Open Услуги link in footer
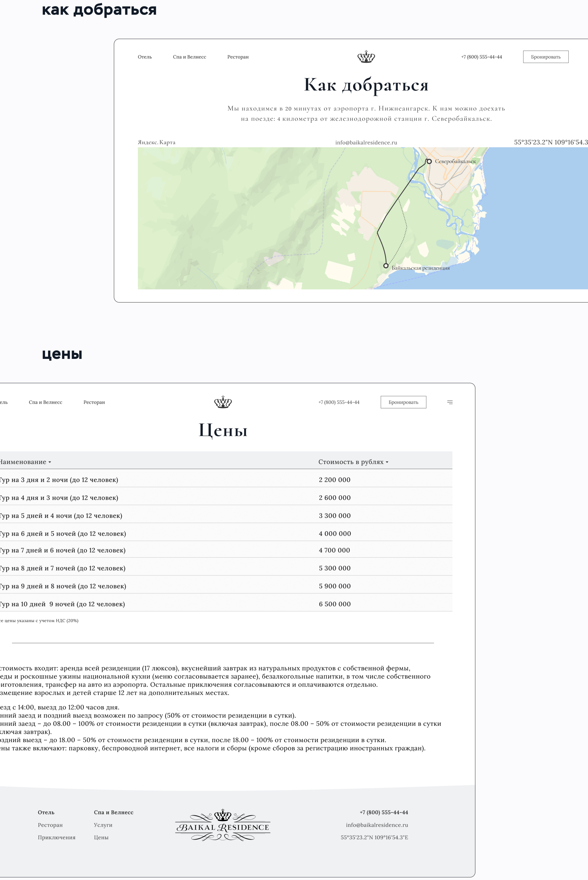The width and height of the screenshot is (588, 880). 103,825
